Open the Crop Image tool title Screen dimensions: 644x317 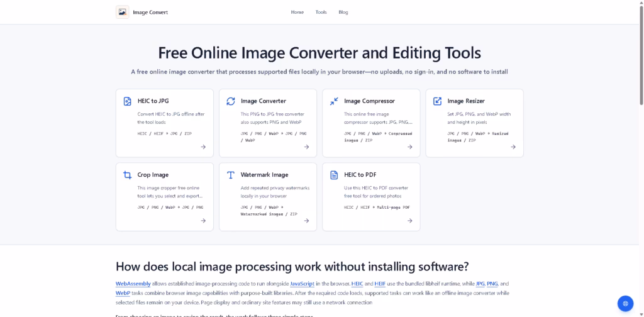click(153, 175)
